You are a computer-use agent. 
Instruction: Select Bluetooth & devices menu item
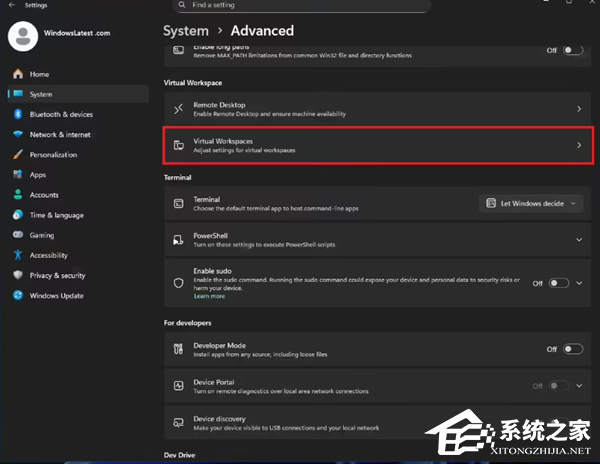click(x=78, y=114)
